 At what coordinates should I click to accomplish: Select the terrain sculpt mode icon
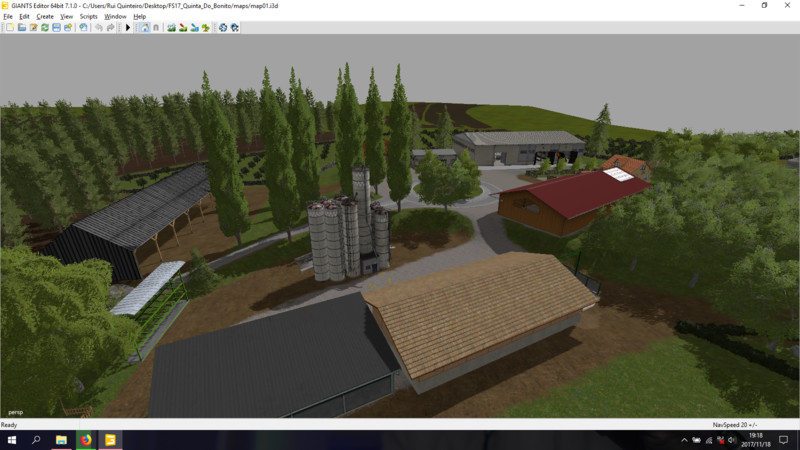coord(171,27)
